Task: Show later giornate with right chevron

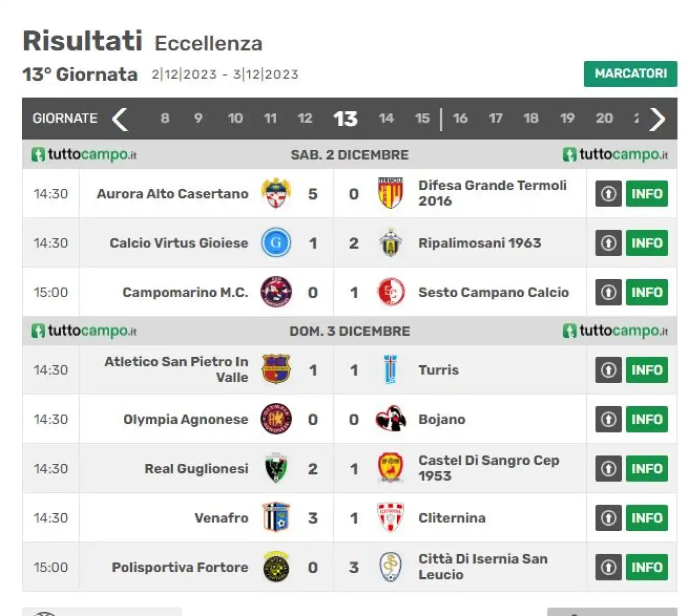Action: [657, 119]
